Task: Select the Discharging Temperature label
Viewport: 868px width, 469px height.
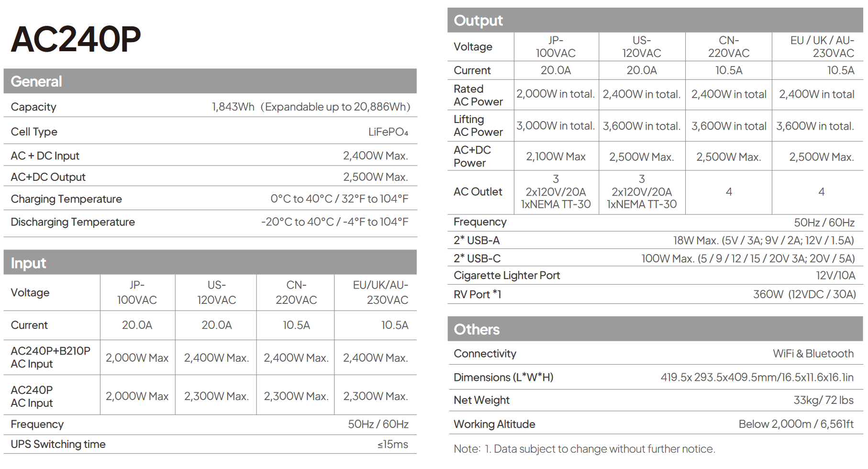Action: tap(73, 222)
